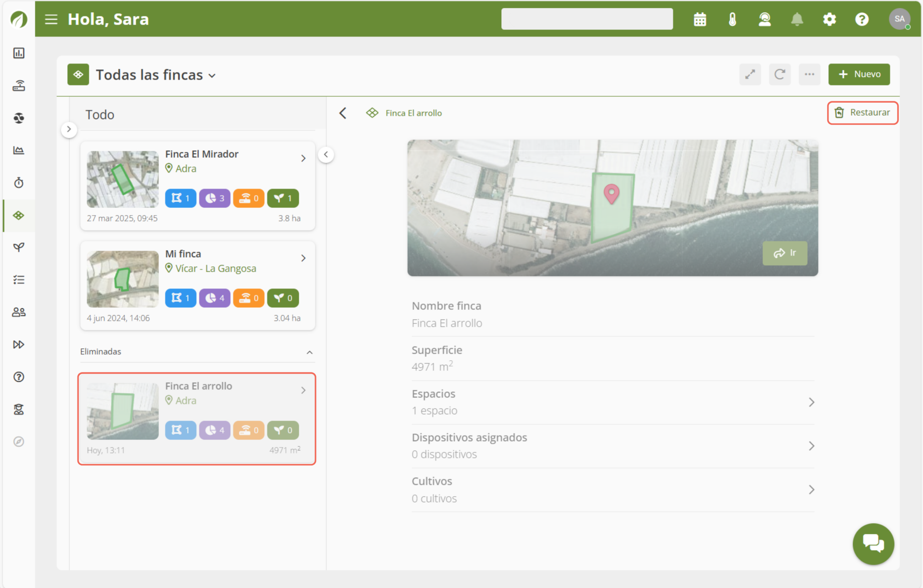Open the notifications bell
The height and width of the screenshot is (588, 923).
coord(797,19)
